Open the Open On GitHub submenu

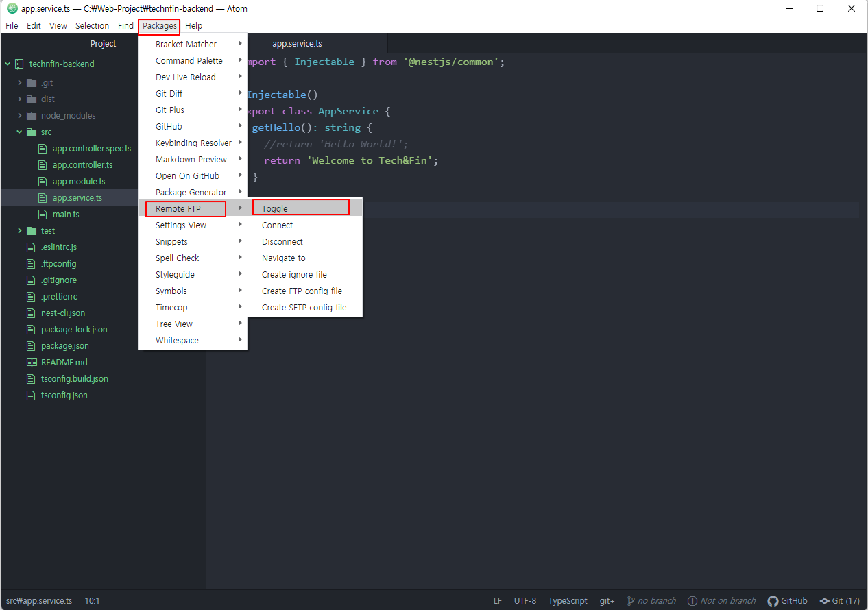point(193,175)
